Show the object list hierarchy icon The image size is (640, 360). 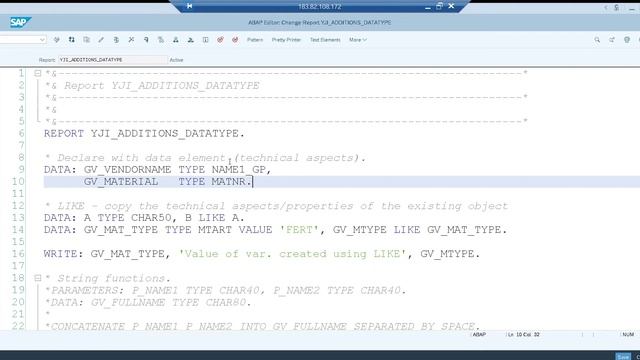tap(176, 40)
